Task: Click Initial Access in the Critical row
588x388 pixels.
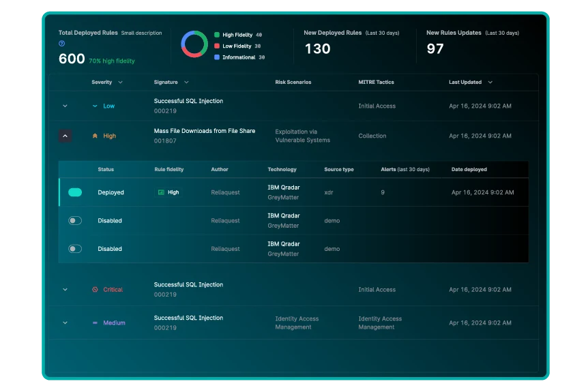Action: coord(377,289)
